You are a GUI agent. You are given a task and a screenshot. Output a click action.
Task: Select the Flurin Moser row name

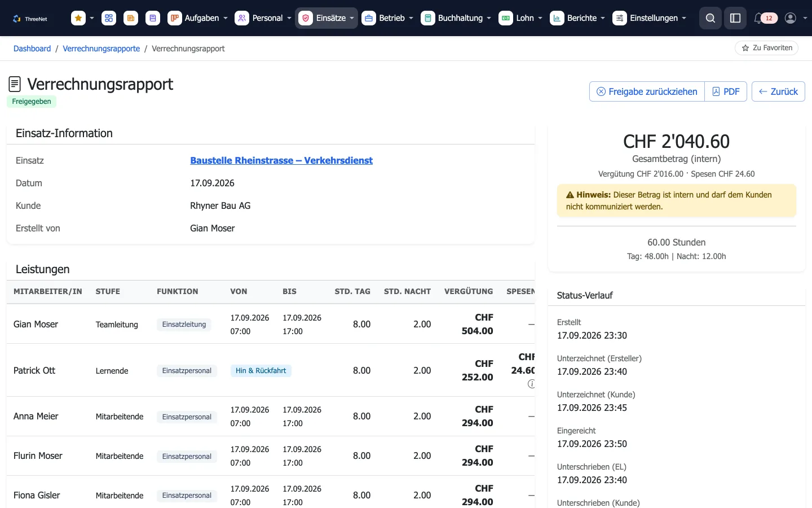[x=38, y=456]
